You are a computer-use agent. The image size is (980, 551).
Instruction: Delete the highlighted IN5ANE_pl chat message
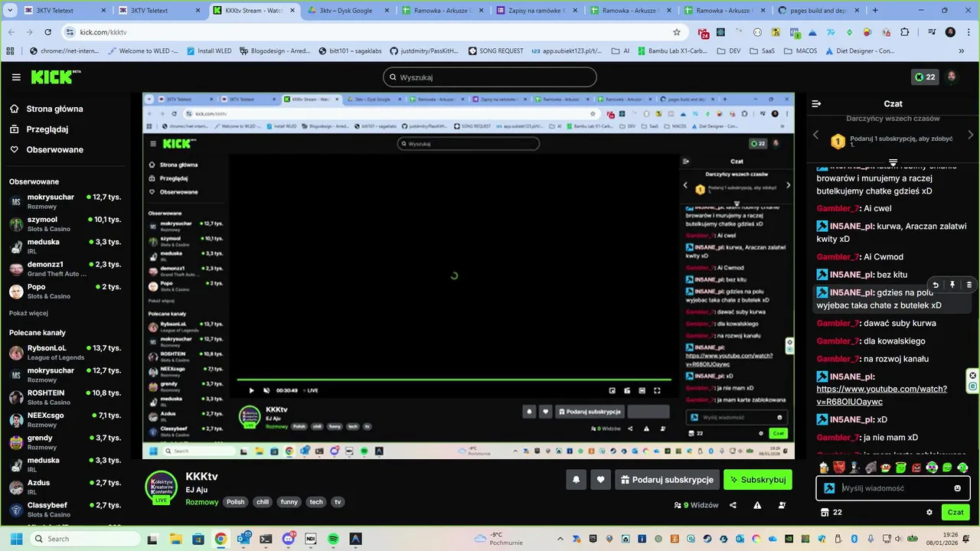[x=969, y=285]
